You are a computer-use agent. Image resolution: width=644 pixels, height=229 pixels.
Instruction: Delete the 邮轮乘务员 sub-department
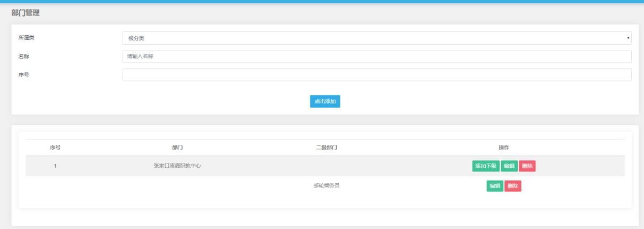tap(513, 186)
